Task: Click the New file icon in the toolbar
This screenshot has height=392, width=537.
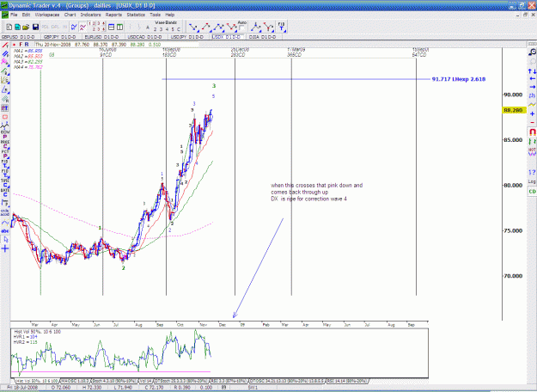Action: [9, 27]
